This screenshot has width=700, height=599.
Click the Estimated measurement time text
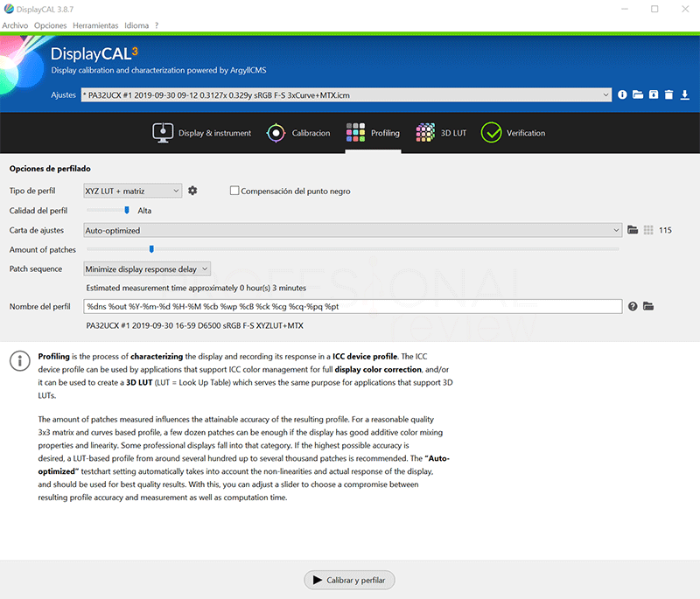[x=196, y=288]
